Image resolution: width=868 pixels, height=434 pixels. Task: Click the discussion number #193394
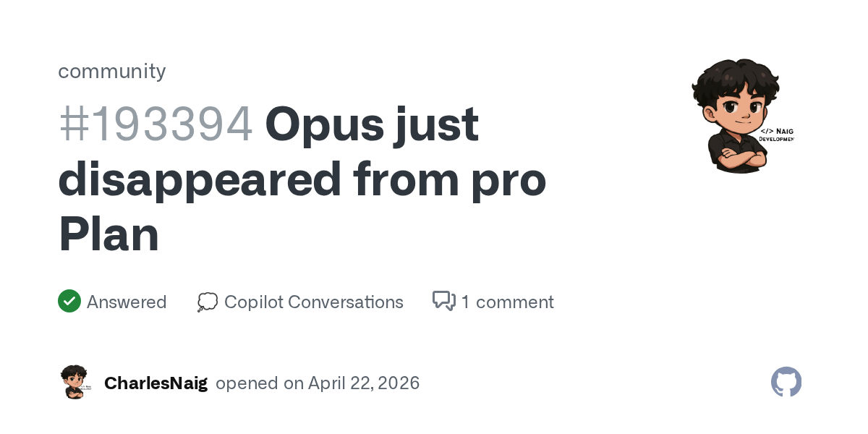pos(156,124)
